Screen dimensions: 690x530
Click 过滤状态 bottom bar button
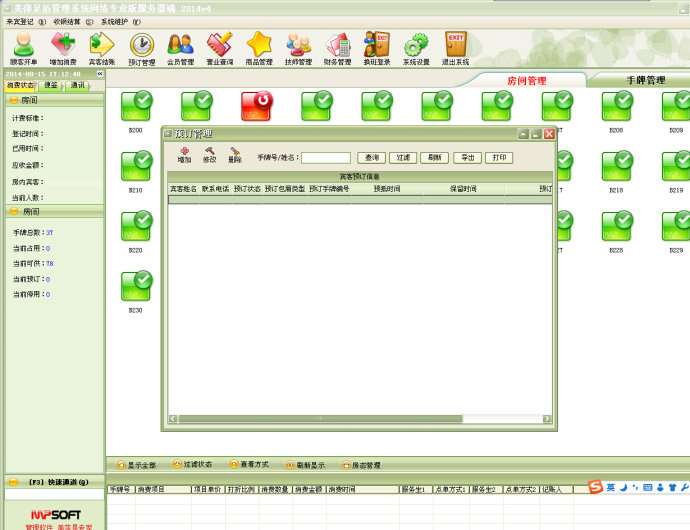coord(193,464)
